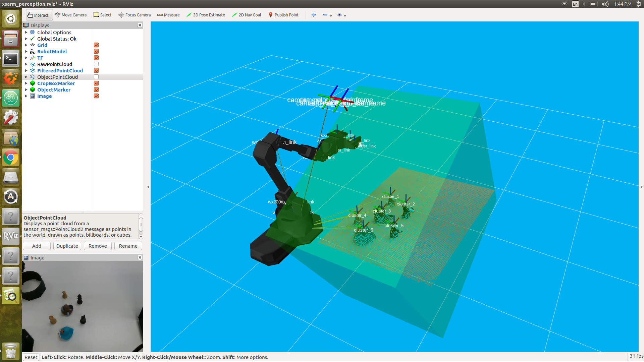Expand the right panel with arrow handle
Image resolution: width=644 pixels, height=362 pixels.
(x=642, y=187)
